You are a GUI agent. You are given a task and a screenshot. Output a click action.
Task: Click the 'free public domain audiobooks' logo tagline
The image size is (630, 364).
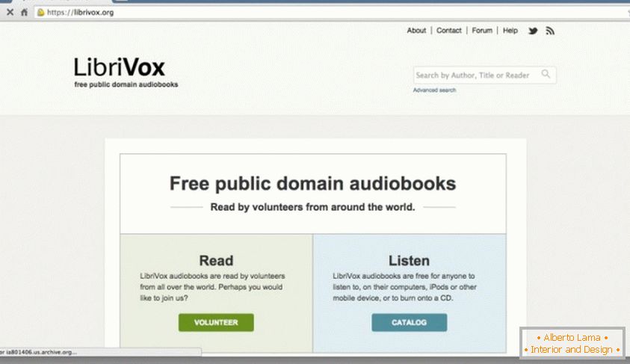[x=126, y=84]
